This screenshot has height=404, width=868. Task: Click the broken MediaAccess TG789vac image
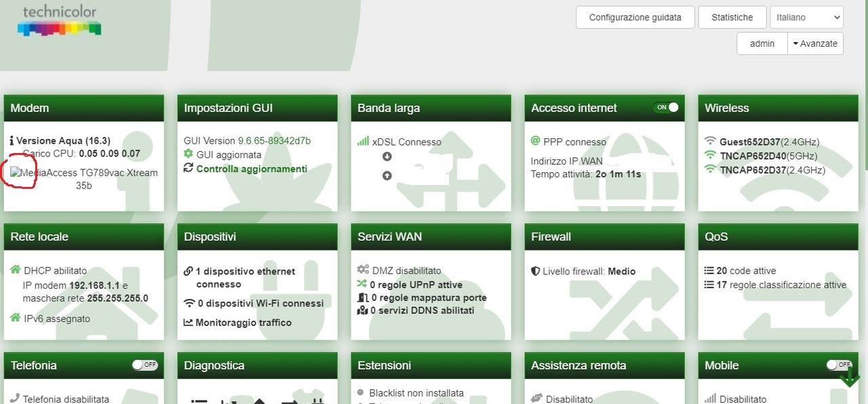pyautogui.click(x=16, y=173)
